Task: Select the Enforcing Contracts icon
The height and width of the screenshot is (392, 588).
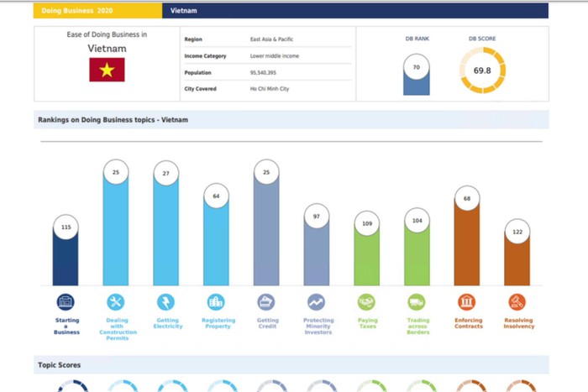Action: pyautogui.click(x=467, y=302)
